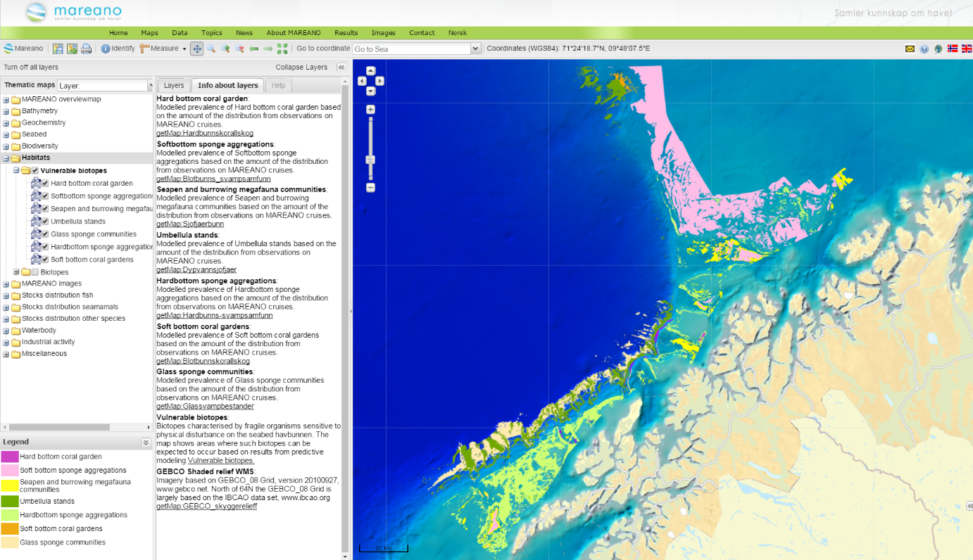Open the About MAREANO menu
The image size is (973, 560).
click(x=294, y=33)
